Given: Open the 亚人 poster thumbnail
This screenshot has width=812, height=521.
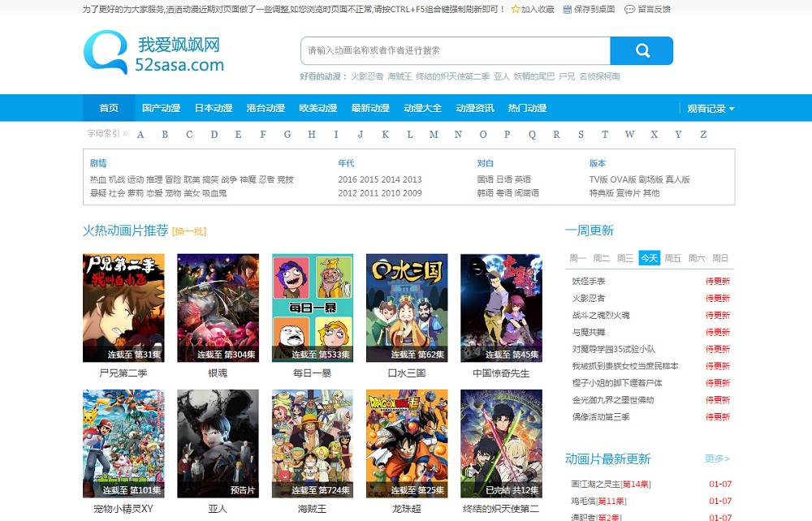Looking at the screenshot, I should click(x=218, y=443).
